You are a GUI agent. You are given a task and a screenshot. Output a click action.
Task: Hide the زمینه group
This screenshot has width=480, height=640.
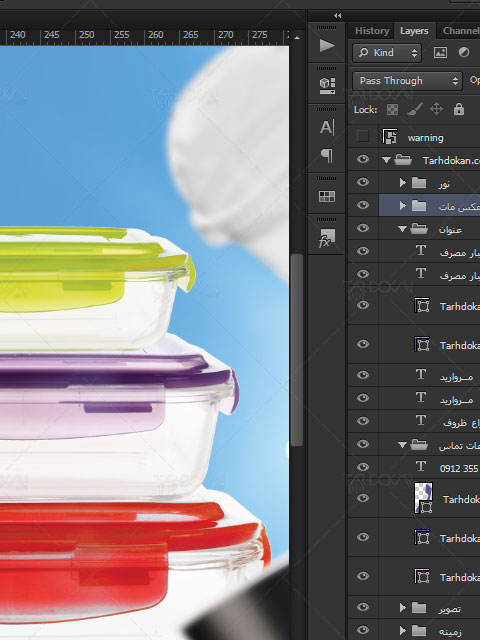(x=362, y=630)
